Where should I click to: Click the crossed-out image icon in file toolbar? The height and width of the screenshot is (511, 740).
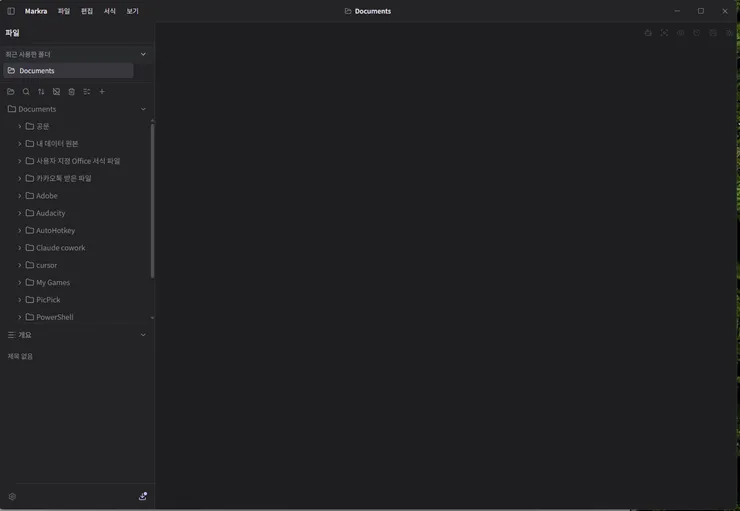(56, 92)
